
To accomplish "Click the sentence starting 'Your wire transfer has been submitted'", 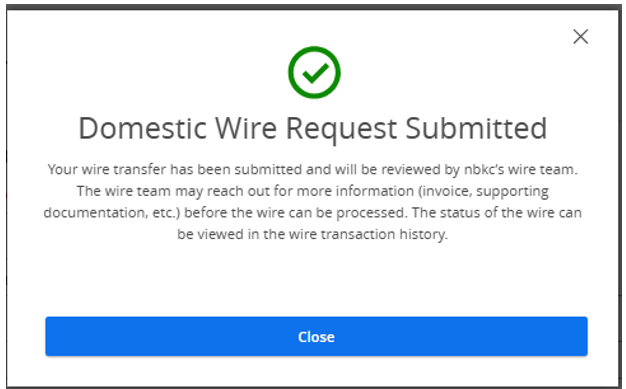I will (313, 170).
